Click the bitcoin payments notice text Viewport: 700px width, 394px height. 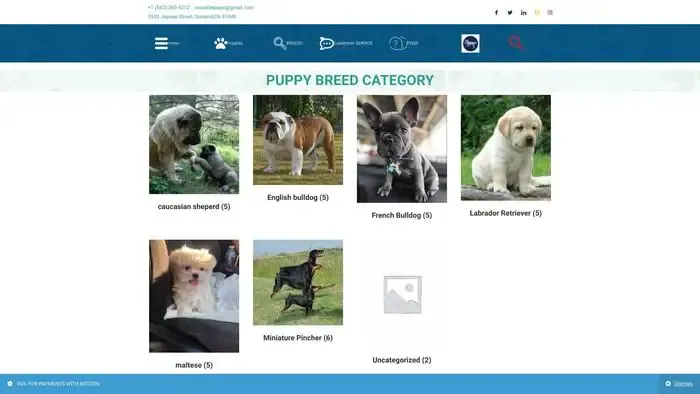pos(58,384)
